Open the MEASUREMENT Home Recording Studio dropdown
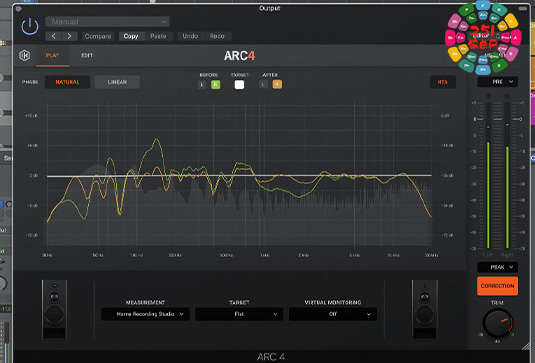Viewport: 535px width, 363px height. click(x=145, y=314)
